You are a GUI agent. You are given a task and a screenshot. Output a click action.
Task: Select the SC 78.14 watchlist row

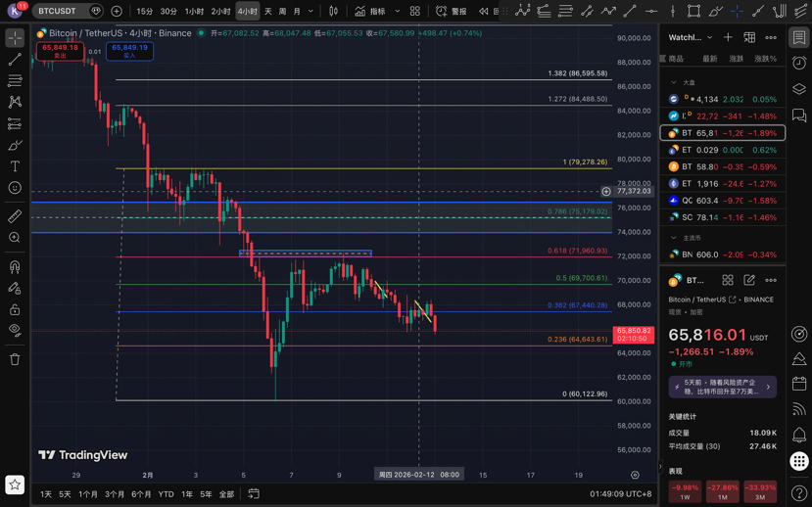pyautogui.click(x=723, y=217)
